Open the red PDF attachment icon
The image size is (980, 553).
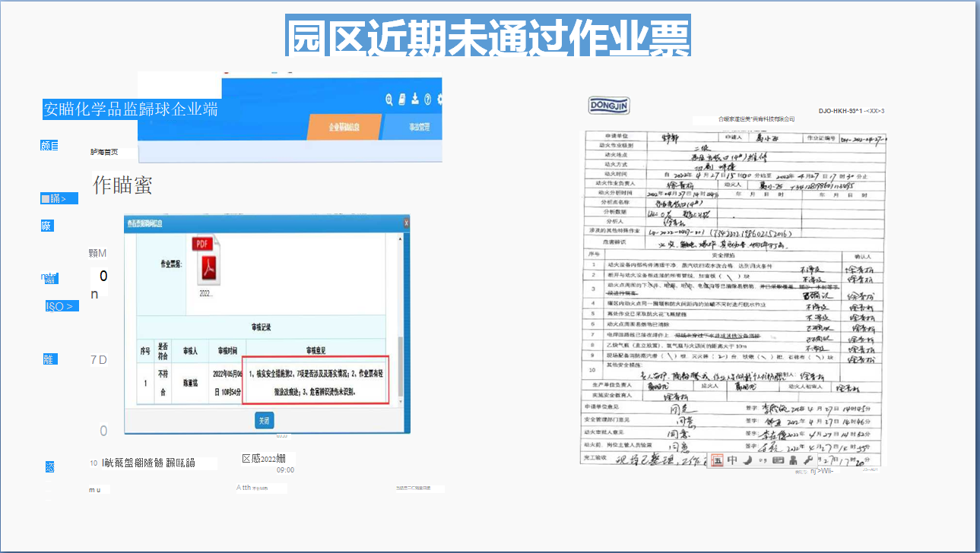[x=206, y=261]
